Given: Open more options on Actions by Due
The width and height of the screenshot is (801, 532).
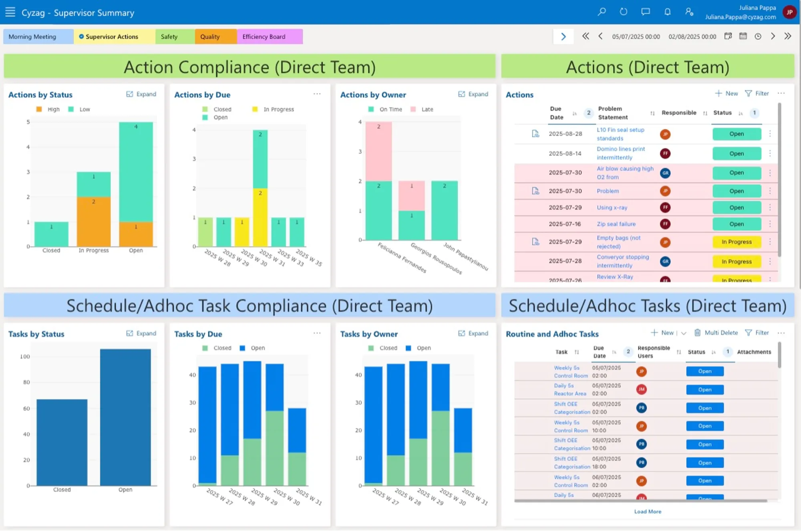Looking at the screenshot, I should click(317, 94).
